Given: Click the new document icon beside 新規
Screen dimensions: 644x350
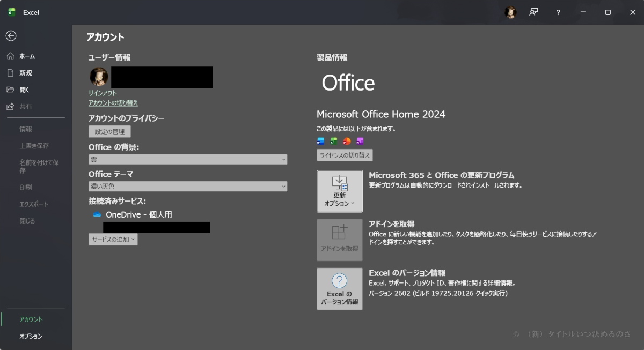Looking at the screenshot, I should [x=10, y=73].
